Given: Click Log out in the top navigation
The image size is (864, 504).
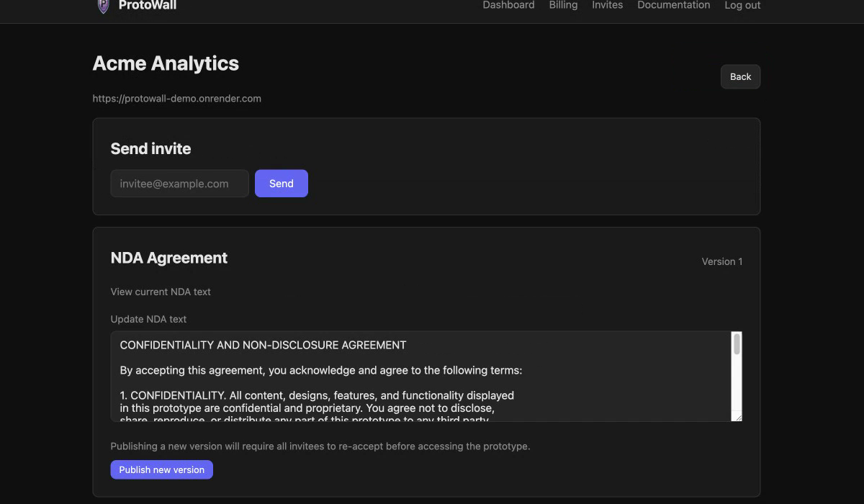Looking at the screenshot, I should tap(742, 6).
